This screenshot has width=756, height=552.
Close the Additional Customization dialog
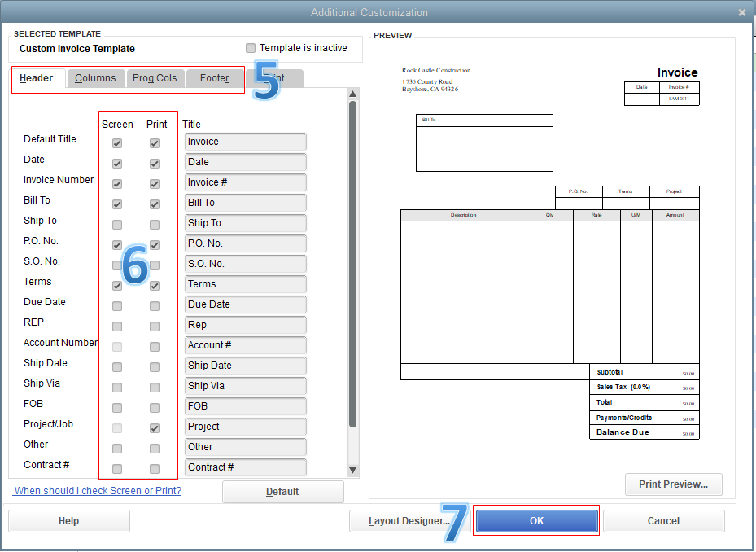tap(741, 11)
